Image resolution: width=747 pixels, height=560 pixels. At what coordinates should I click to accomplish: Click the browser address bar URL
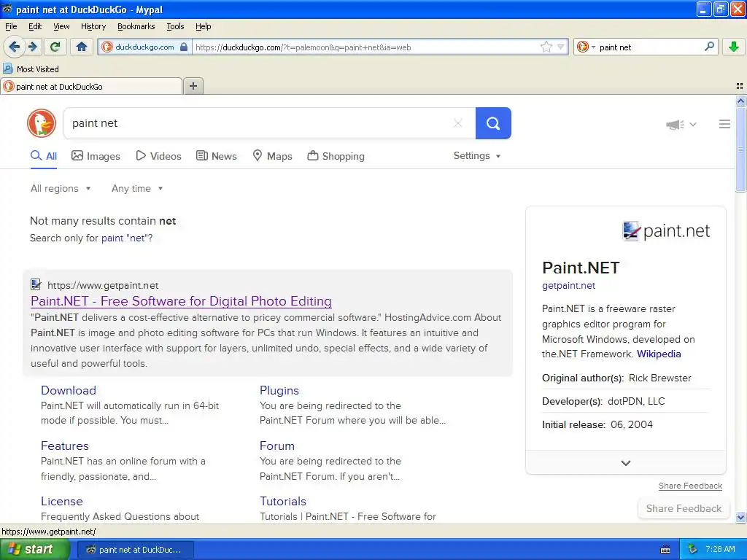coord(365,47)
